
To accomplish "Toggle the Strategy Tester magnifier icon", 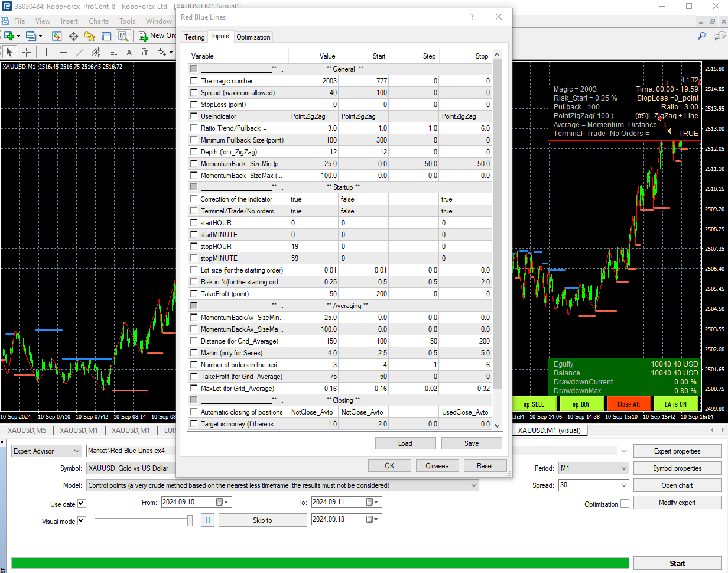I will [123, 36].
